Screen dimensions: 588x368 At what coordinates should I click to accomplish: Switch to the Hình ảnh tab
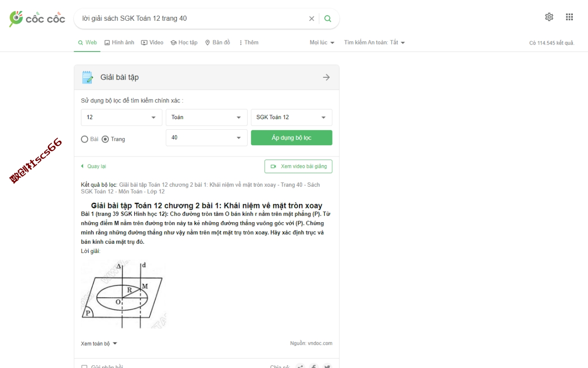[x=119, y=42]
